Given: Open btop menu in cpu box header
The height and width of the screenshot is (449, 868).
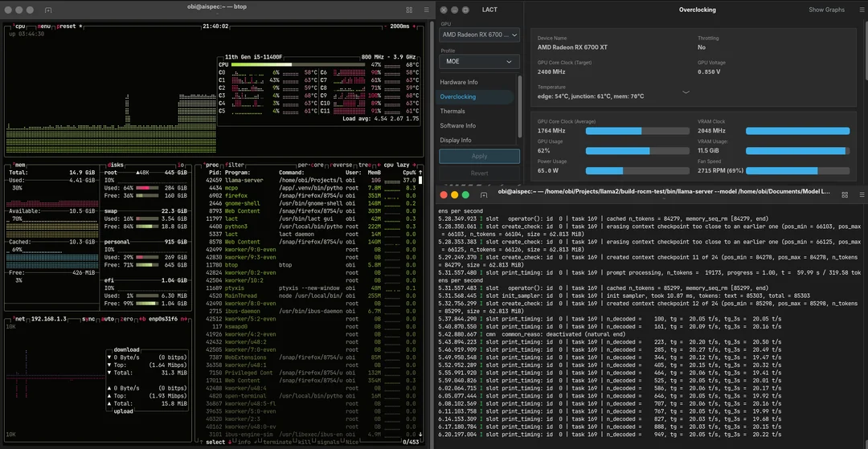Looking at the screenshot, I should pos(43,26).
